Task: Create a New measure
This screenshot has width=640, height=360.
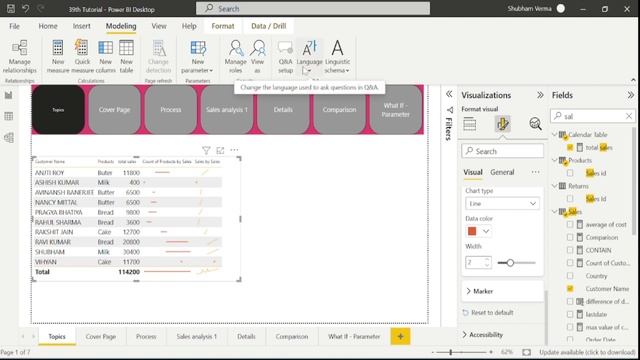Action: (x=58, y=57)
